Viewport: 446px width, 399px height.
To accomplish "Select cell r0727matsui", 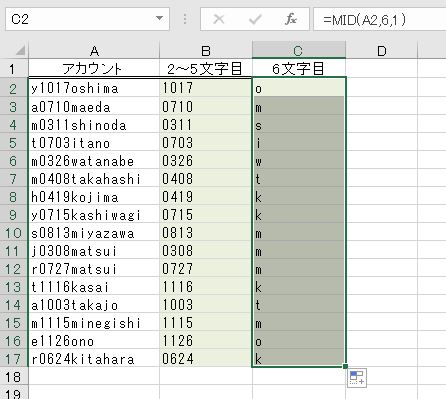I will pos(94,269).
